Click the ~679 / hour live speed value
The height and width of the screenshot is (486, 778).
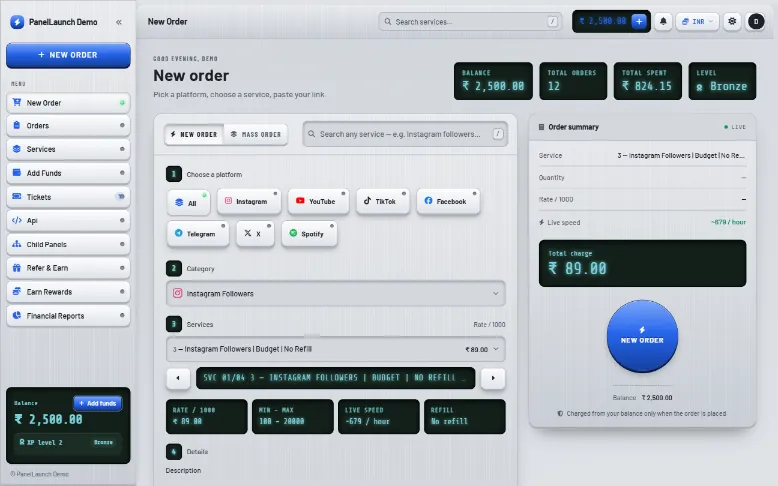(x=728, y=222)
